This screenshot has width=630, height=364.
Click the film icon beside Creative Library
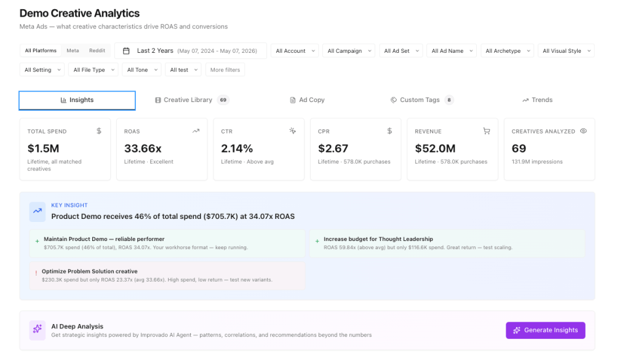[x=158, y=100]
